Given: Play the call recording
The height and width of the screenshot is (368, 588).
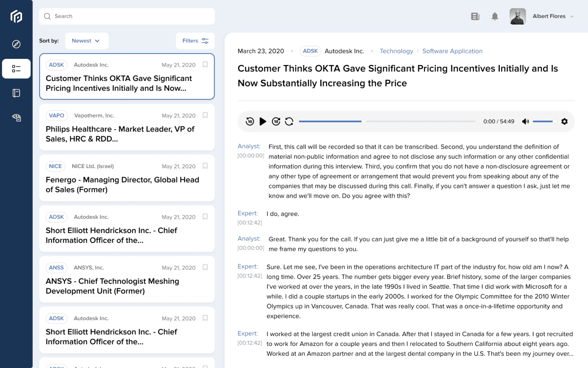Looking at the screenshot, I should tap(263, 121).
